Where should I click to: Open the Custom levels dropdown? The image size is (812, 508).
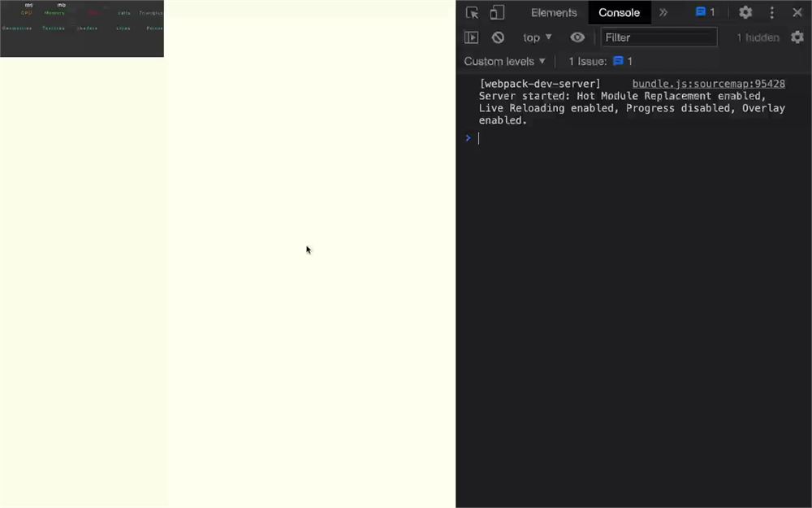504,61
